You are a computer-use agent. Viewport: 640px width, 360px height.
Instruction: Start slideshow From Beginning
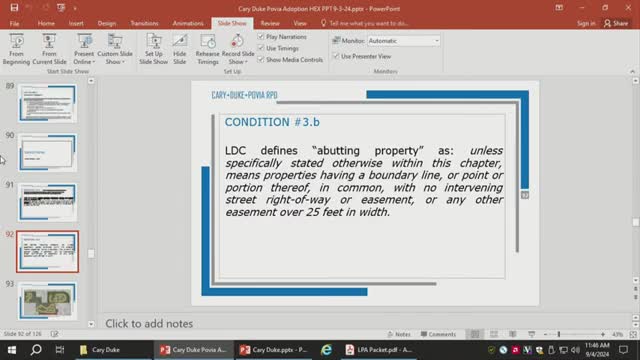point(16,49)
